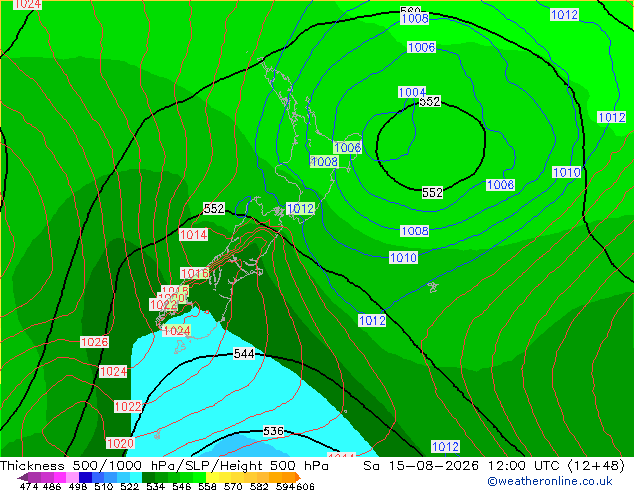The image size is (634, 490).
Task: Click the '536' height contour label
Action: pyautogui.click(x=273, y=431)
